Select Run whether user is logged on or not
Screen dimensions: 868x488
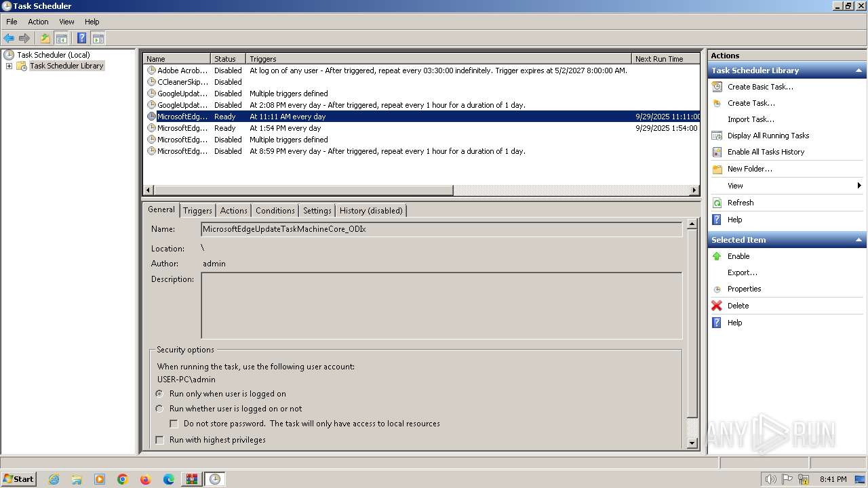point(159,409)
